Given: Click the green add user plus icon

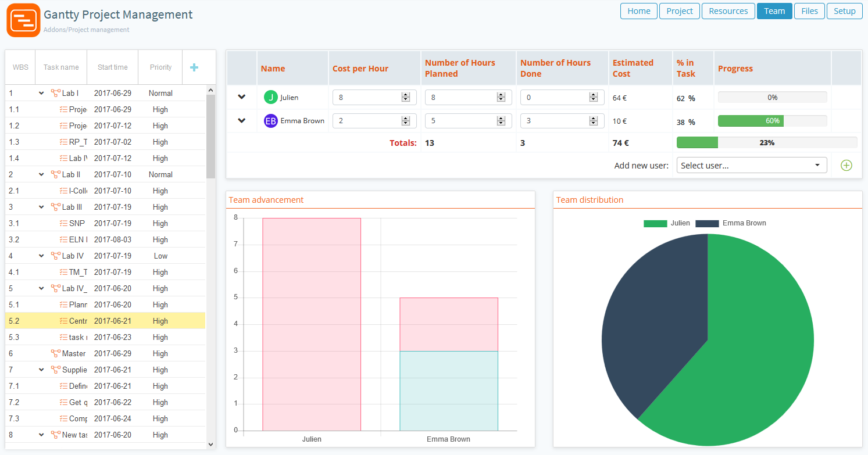Looking at the screenshot, I should click(x=846, y=166).
